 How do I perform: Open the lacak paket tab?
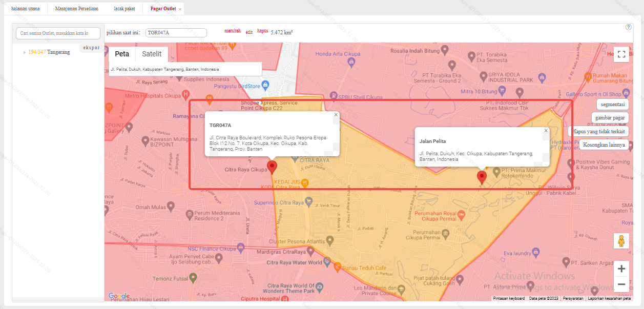click(x=124, y=9)
